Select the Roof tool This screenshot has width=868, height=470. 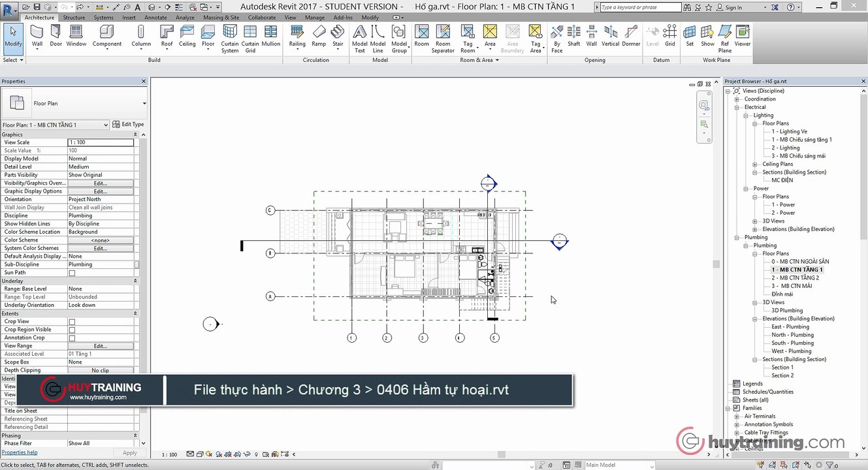click(x=167, y=36)
